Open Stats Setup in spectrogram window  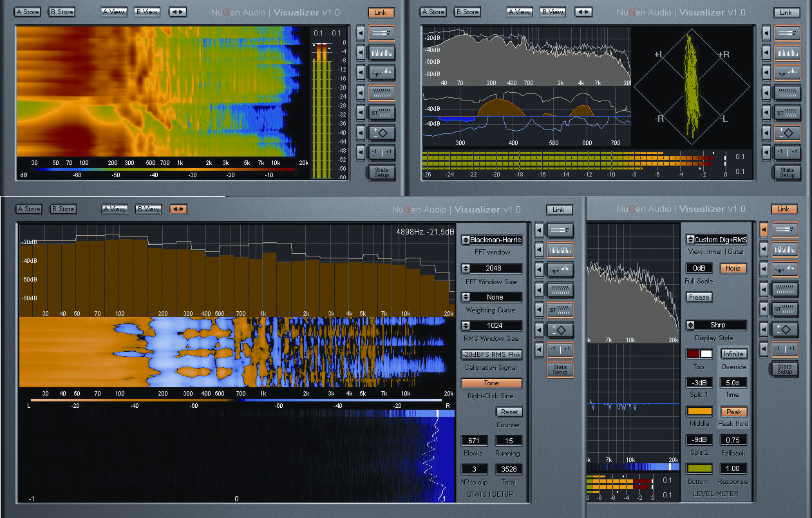coord(381,173)
